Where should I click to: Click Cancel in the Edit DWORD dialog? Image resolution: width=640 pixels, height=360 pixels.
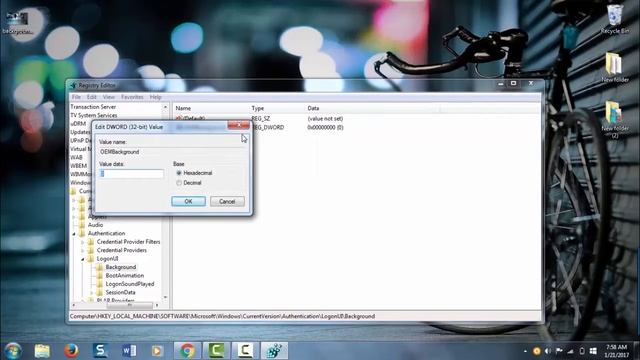(227, 201)
